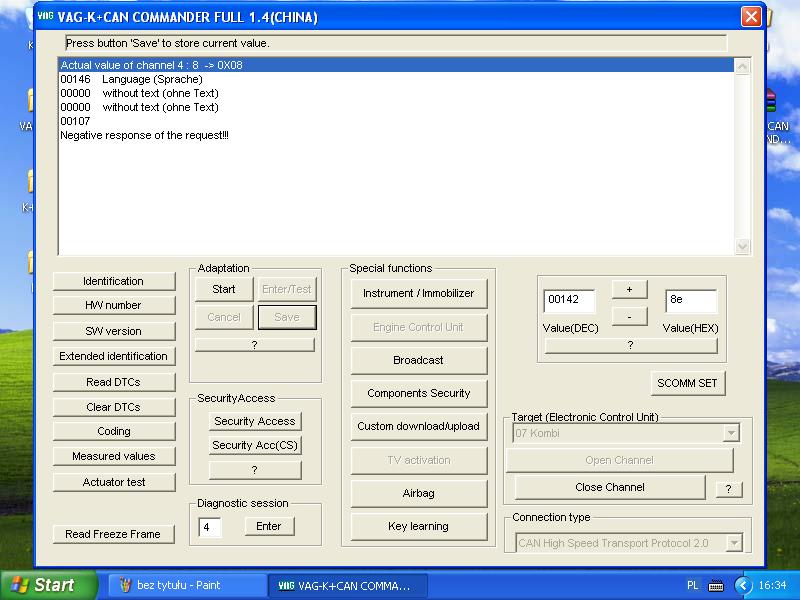Click the SCOMM SET button
800x600 pixels.
688,383
